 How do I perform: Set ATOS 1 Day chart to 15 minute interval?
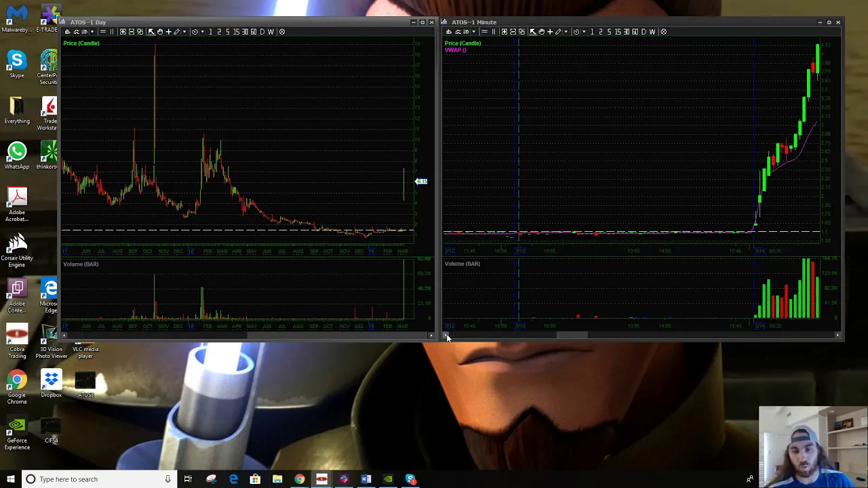point(236,31)
